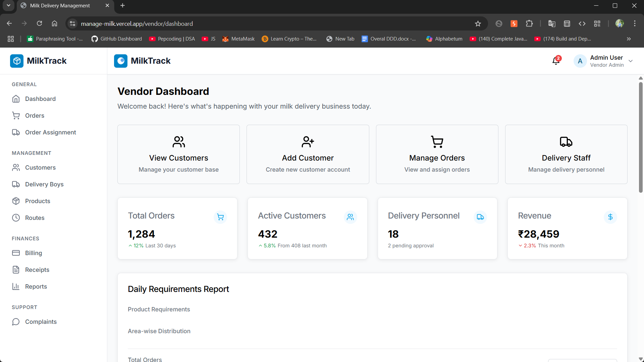Click the MilkTrack sidebar logo icon
The width and height of the screenshot is (644, 362).
(17, 61)
